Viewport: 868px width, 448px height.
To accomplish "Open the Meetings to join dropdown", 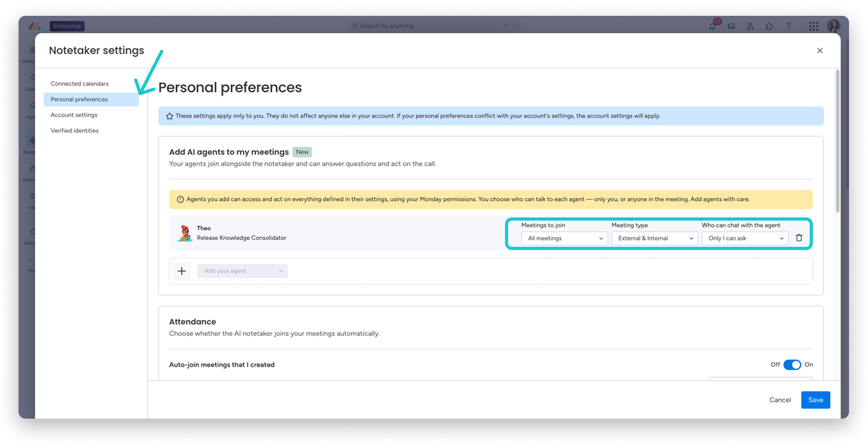I will [564, 238].
